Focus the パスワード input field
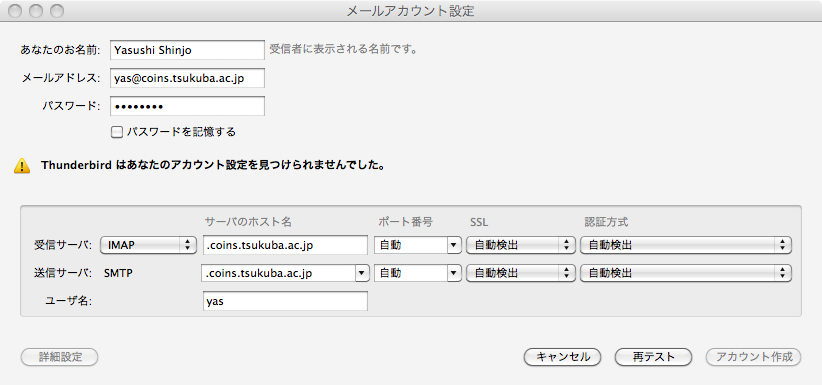 tap(187, 106)
